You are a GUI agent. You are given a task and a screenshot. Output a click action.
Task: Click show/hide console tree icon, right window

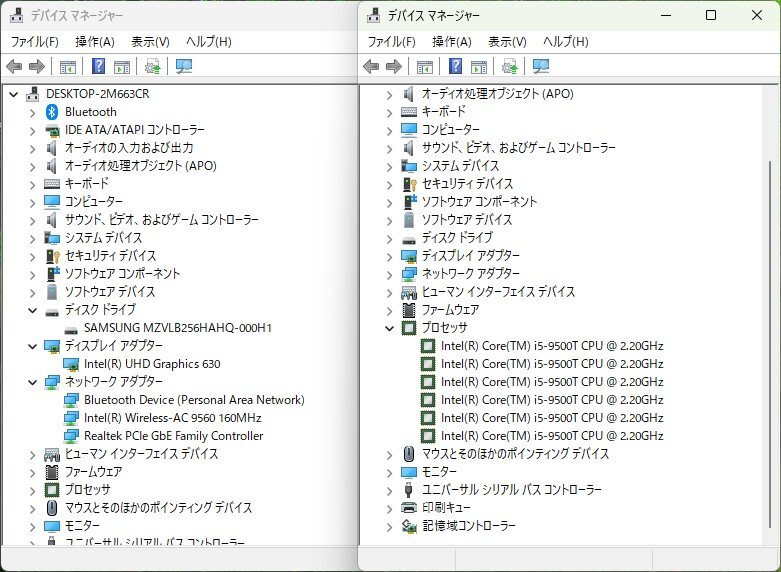(x=424, y=66)
